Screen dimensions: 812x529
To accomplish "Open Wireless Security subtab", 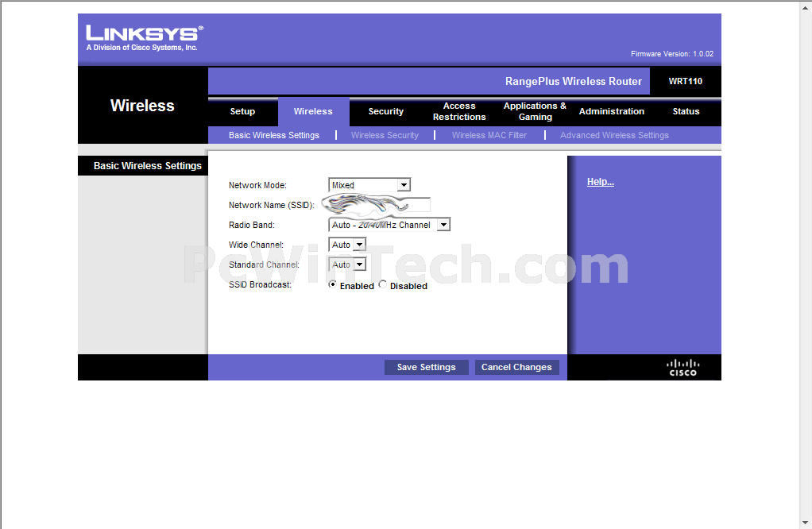I will coord(385,135).
